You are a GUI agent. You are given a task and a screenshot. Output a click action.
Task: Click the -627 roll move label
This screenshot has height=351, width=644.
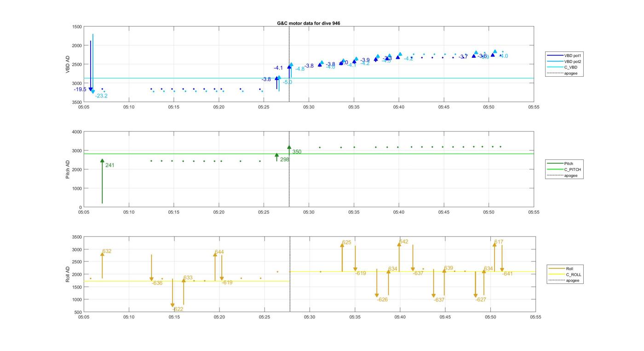coord(481,300)
